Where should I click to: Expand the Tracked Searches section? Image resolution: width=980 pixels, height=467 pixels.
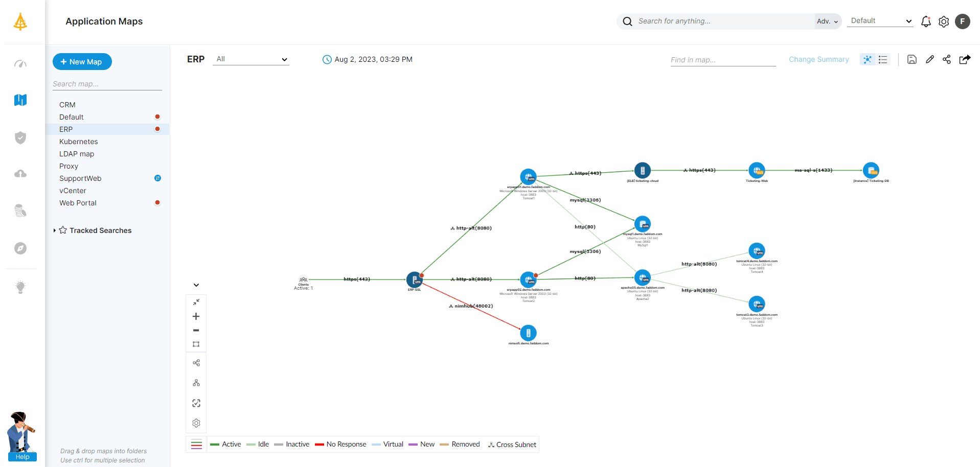[x=55, y=230]
